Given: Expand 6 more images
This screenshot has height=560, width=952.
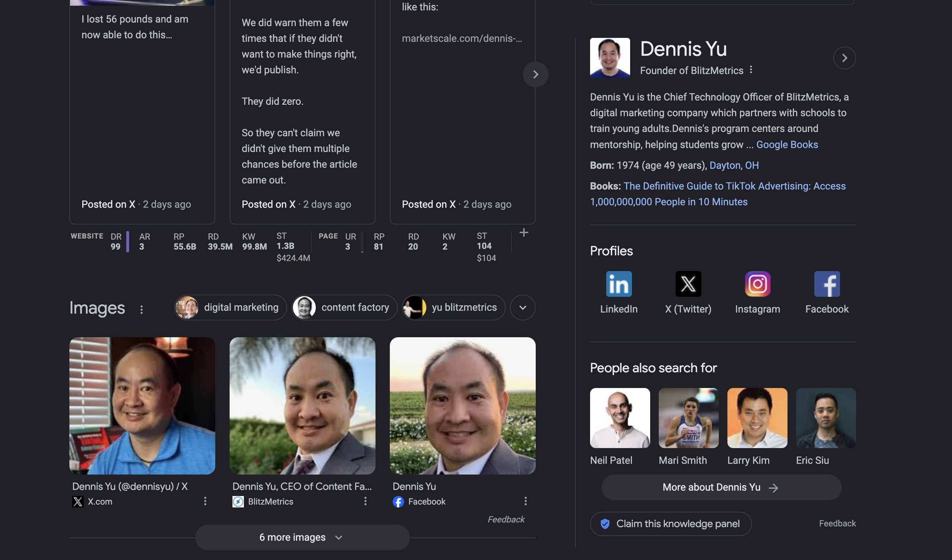Looking at the screenshot, I should 302,537.
